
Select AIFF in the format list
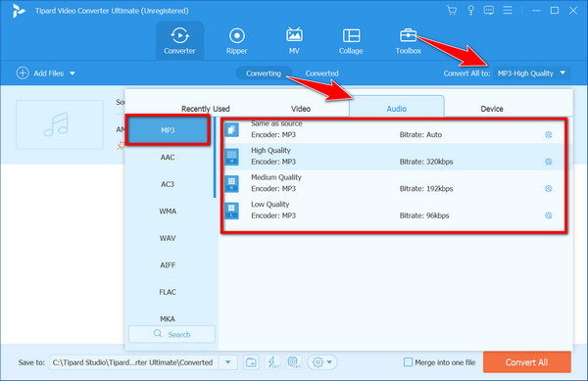click(168, 264)
